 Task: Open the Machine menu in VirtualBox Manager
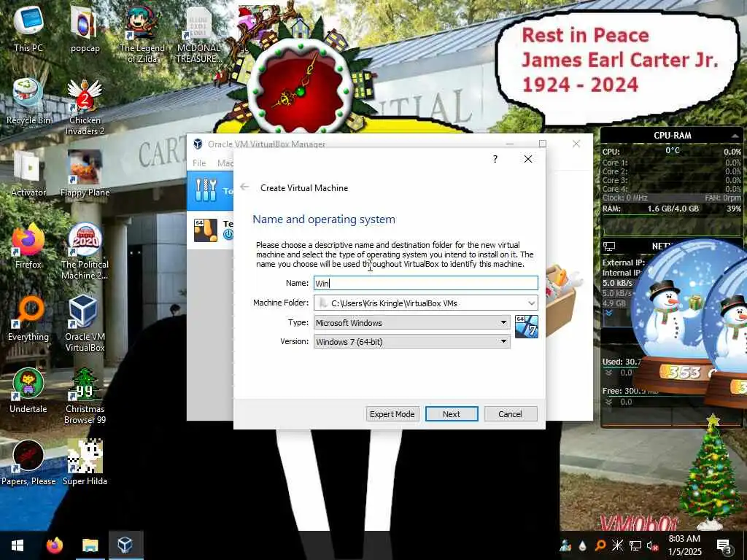click(225, 163)
